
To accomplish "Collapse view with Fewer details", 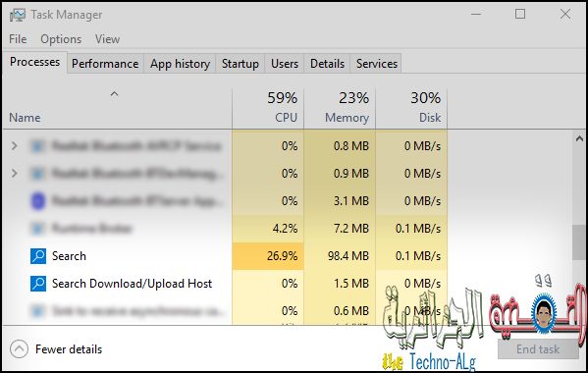I will [56, 349].
